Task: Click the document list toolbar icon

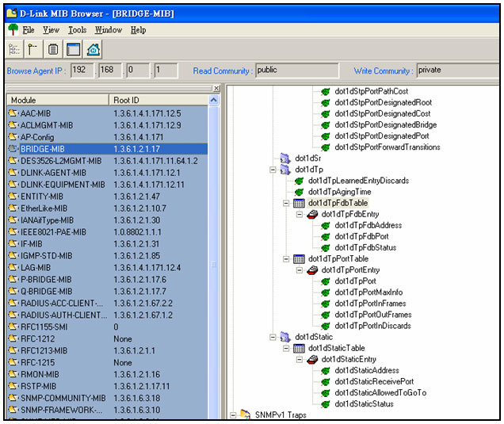Action: [x=53, y=50]
